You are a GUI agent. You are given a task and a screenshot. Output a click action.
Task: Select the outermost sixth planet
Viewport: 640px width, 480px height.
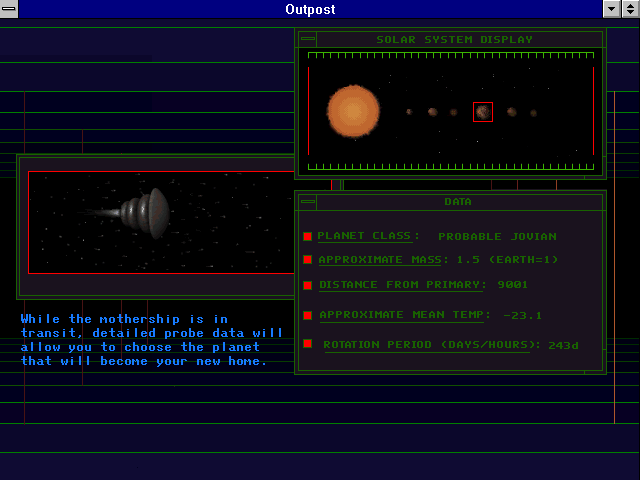tap(533, 113)
